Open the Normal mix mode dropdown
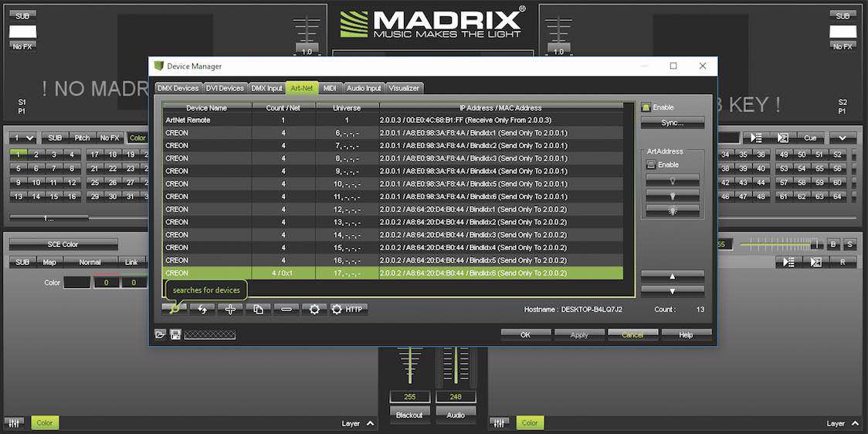868x434 pixels. click(90, 263)
